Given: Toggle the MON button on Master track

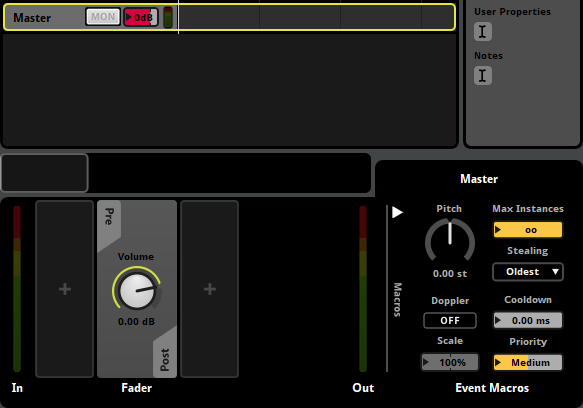Looking at the screenshot, I should (103, 17).
